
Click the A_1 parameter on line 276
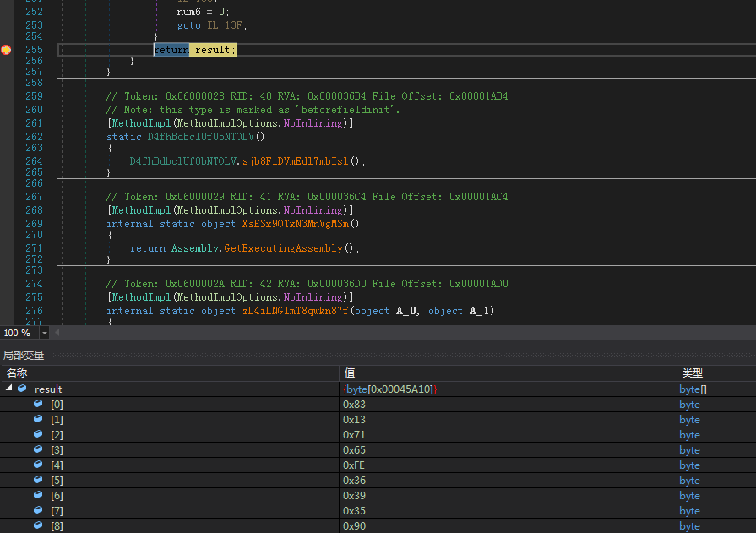click(479, 311)
